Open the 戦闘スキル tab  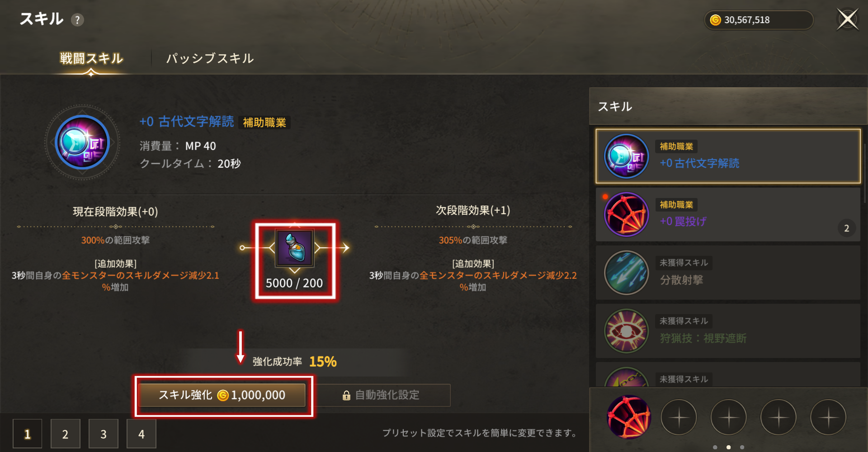pyautogui.click(x=91, y=58)
